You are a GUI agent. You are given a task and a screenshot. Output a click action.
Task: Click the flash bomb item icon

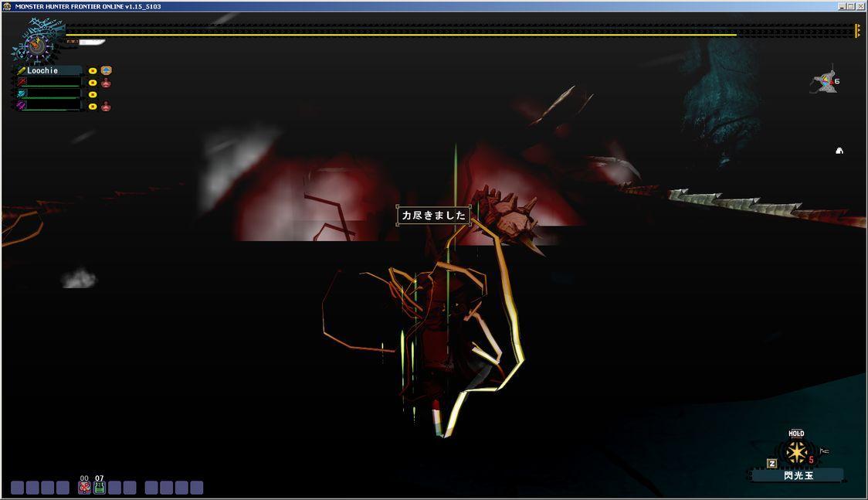tap(796, 453)
